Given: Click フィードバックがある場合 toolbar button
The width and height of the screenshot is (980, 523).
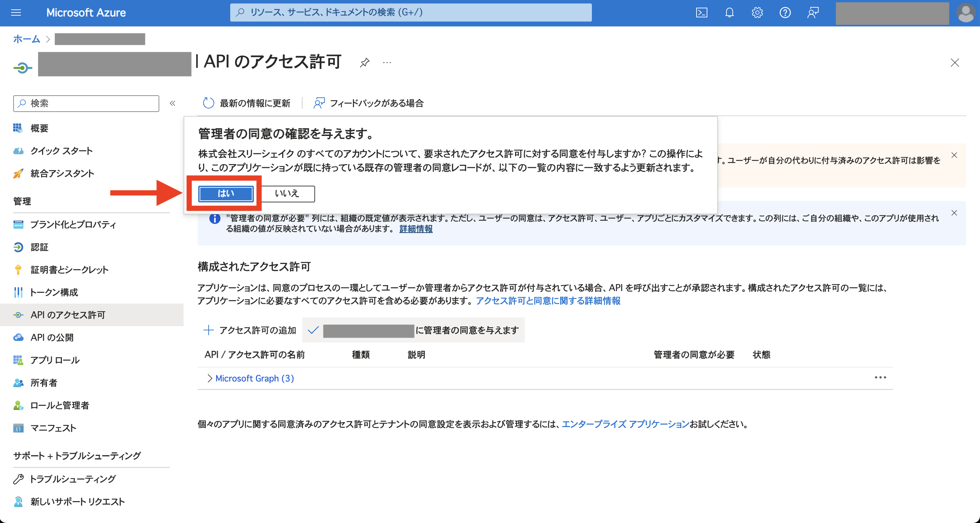Looking at the screenshot, I should pos(368,103).
